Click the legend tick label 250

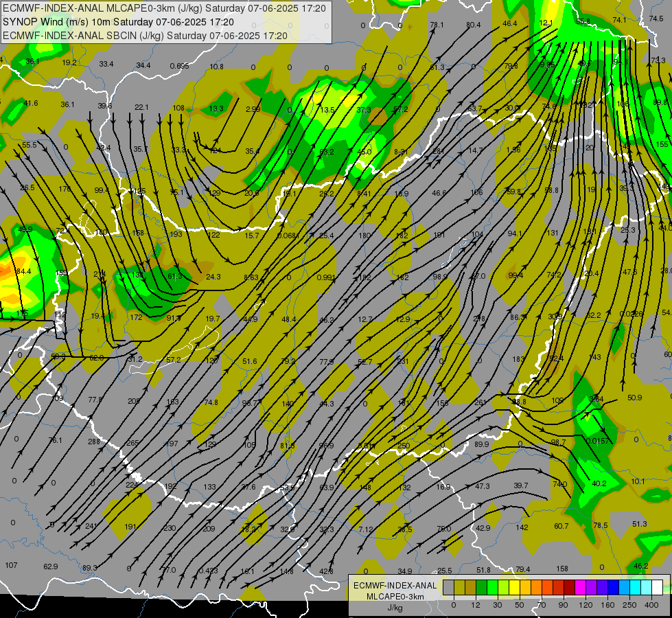[629, 605]
